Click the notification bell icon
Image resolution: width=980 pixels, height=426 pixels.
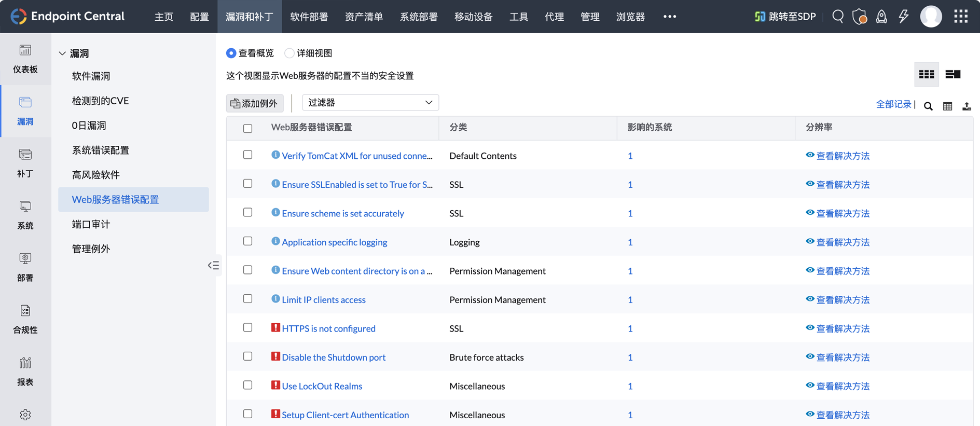coord(881,17)
